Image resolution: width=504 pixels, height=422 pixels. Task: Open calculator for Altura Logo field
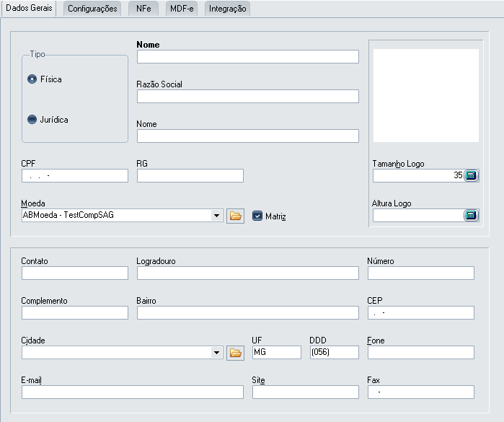[x=471, y=215]
